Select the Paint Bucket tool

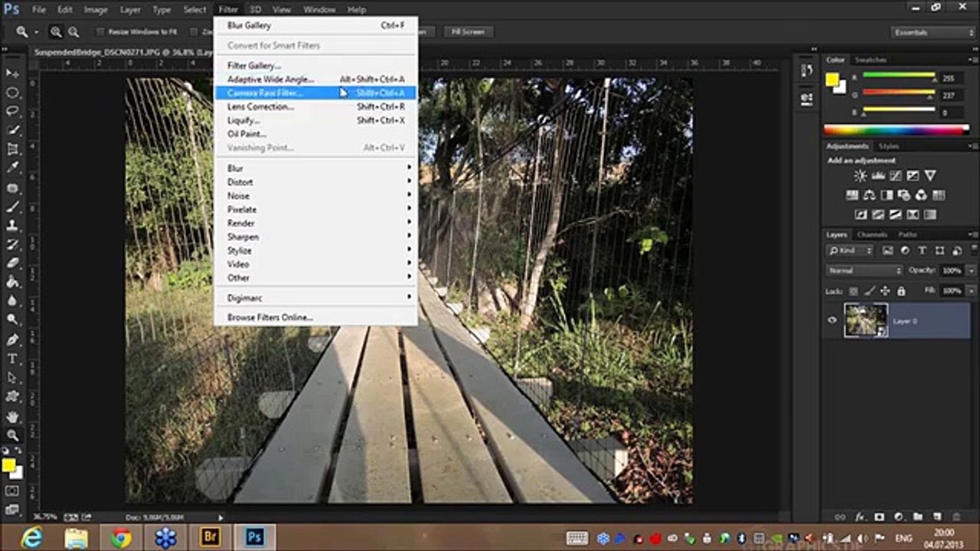click(12, 282)
